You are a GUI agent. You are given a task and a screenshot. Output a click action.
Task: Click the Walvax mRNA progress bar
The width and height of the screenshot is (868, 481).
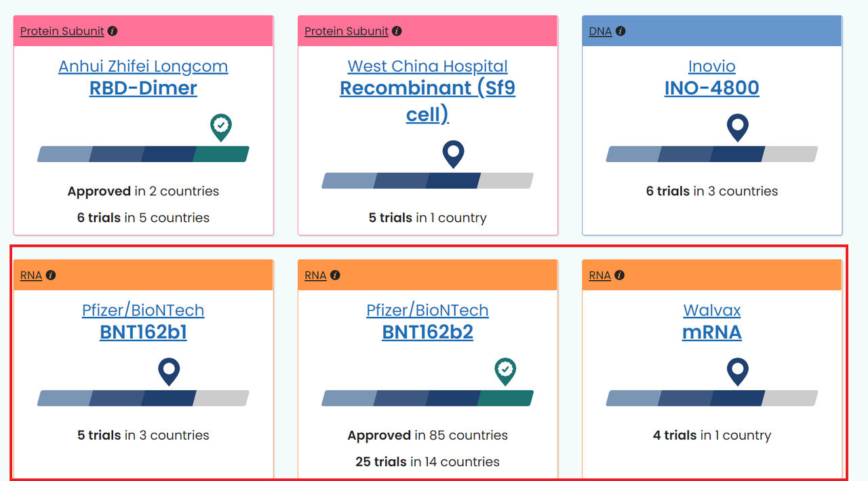point(712,398)
